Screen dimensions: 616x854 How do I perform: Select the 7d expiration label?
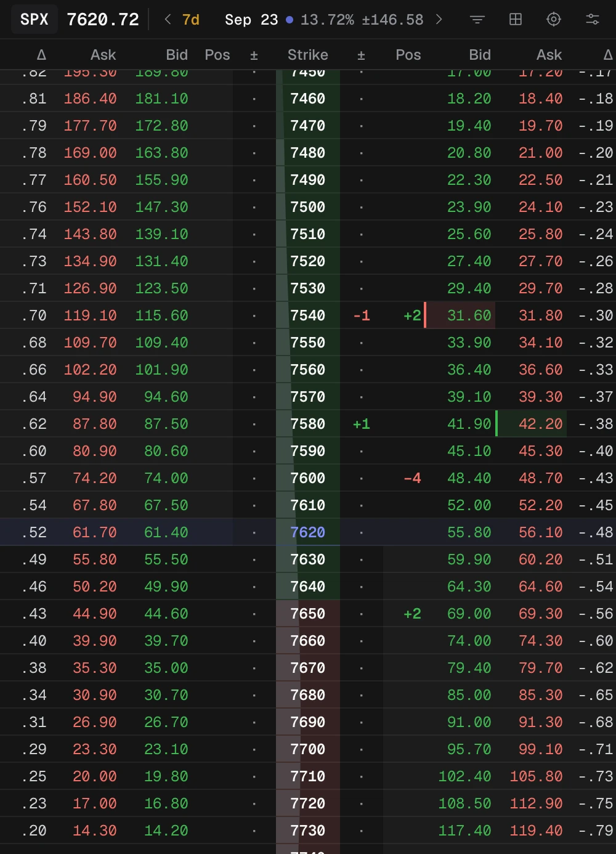pyautogui.click(x=191, y=20)
